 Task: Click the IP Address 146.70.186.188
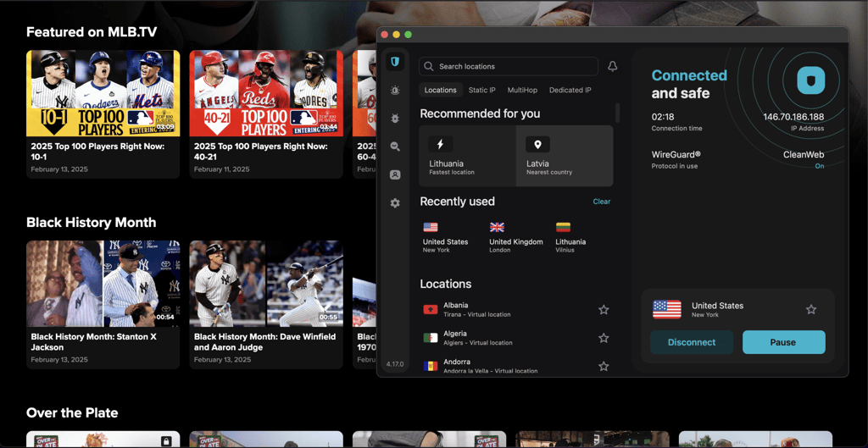click(793, 117)
